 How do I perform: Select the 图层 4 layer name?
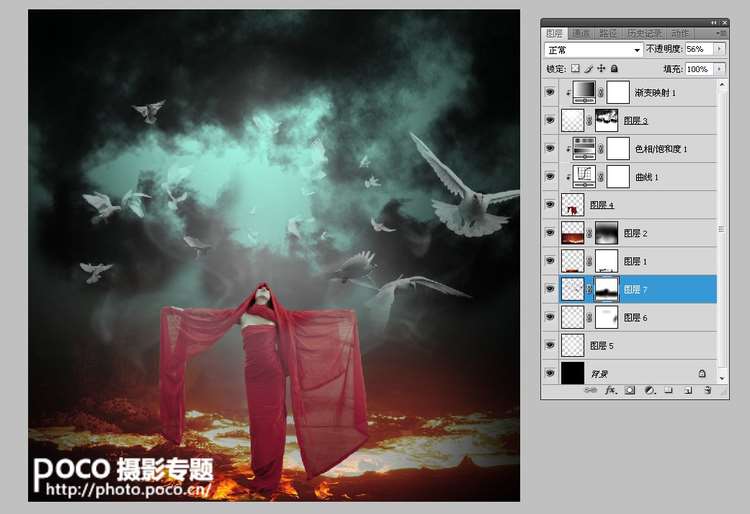[601, 205]
